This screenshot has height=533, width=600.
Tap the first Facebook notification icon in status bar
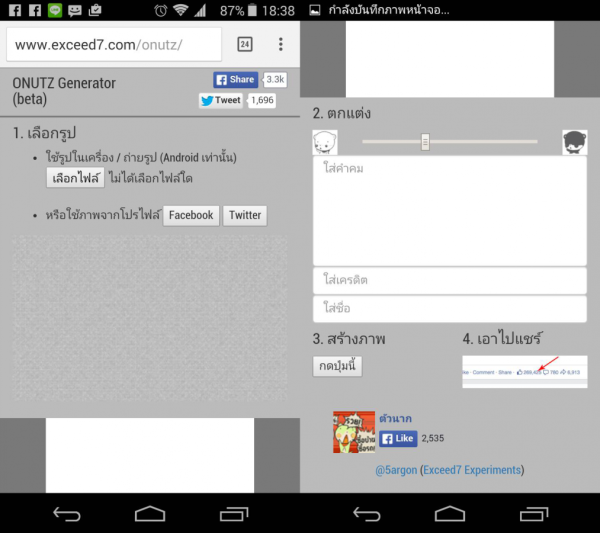pos(15,10)
